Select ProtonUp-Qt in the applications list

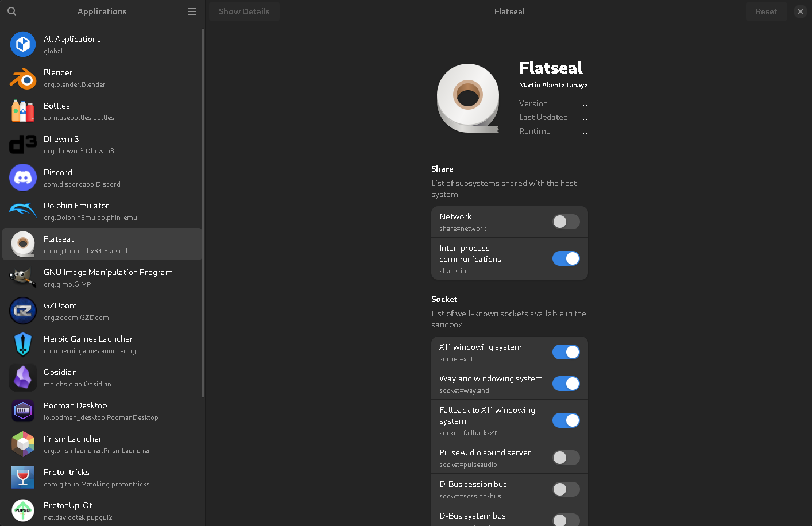coord(102,510)
